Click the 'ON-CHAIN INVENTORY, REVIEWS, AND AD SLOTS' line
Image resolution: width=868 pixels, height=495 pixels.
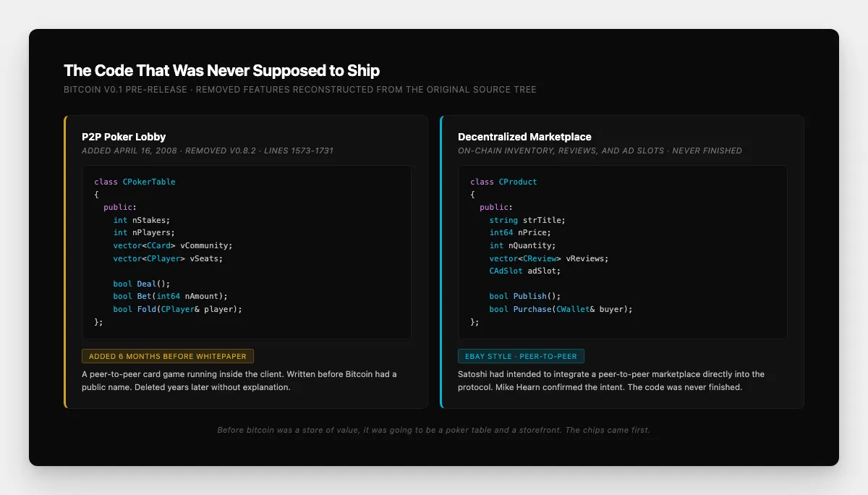tap(600, 151)
